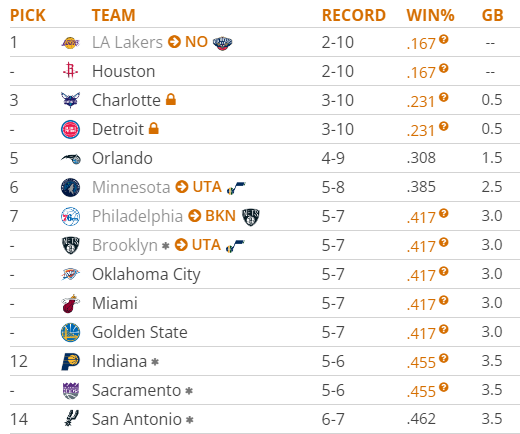
Task: Click the GB column header
Action: coord(492,15)
